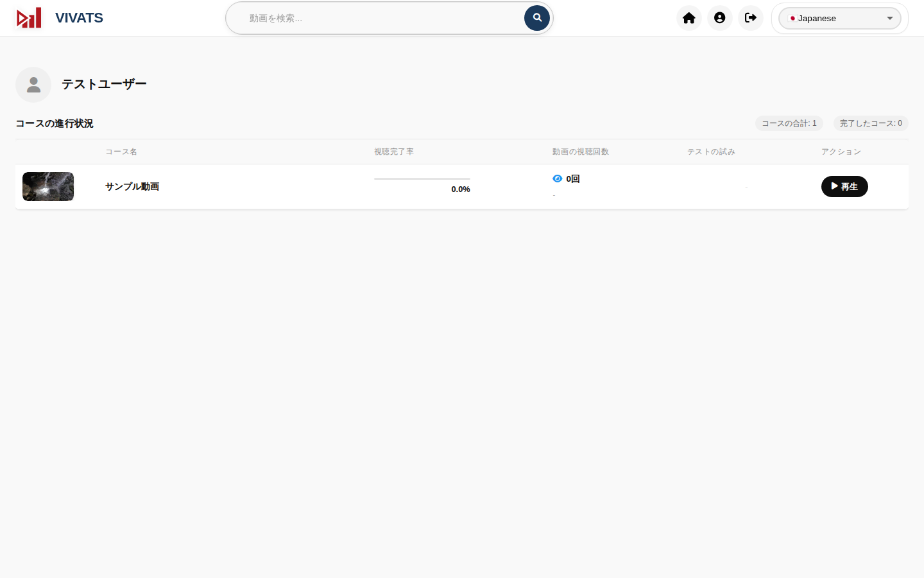Click the blue eye view-count icon
This screenshot has height=578, width=924.
click(558, 179)
